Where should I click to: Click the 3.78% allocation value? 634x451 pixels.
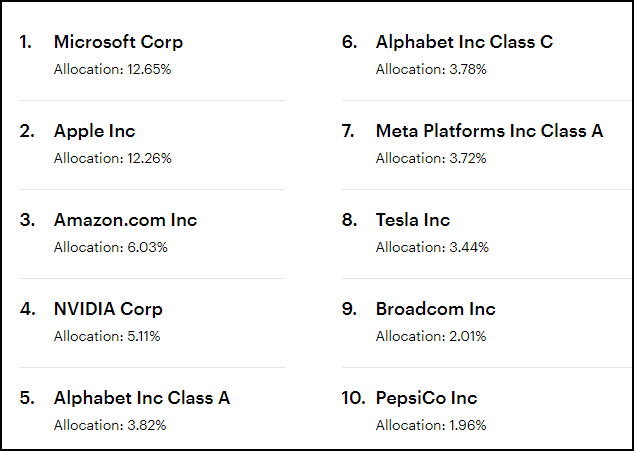(432, 69)
